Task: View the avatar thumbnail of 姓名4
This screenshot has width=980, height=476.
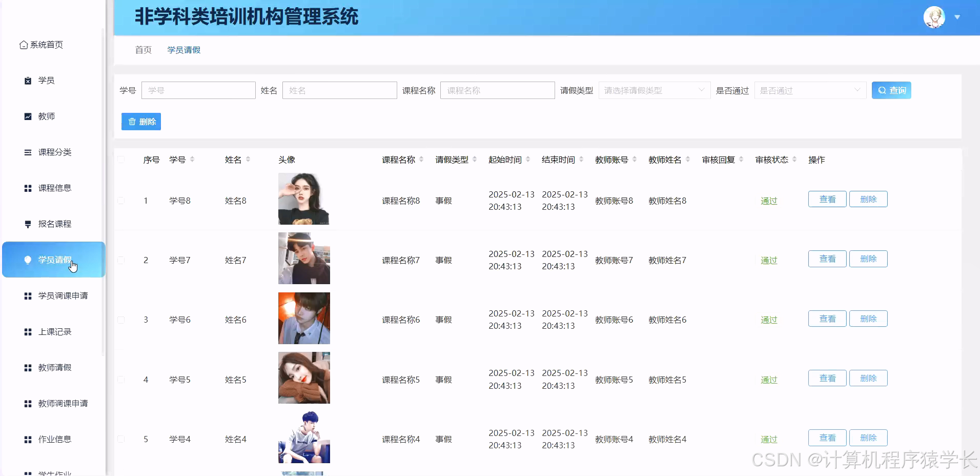Action: (303, 437)
